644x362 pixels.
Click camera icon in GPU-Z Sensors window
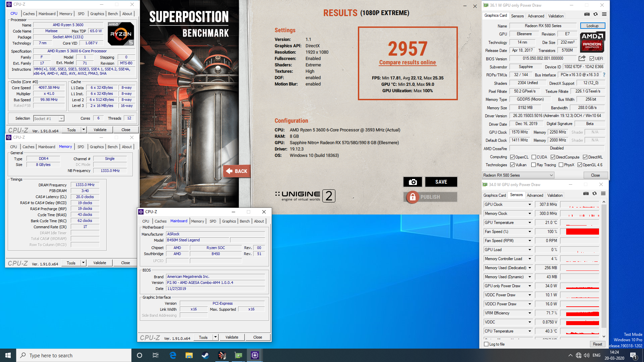click(586, 193)
